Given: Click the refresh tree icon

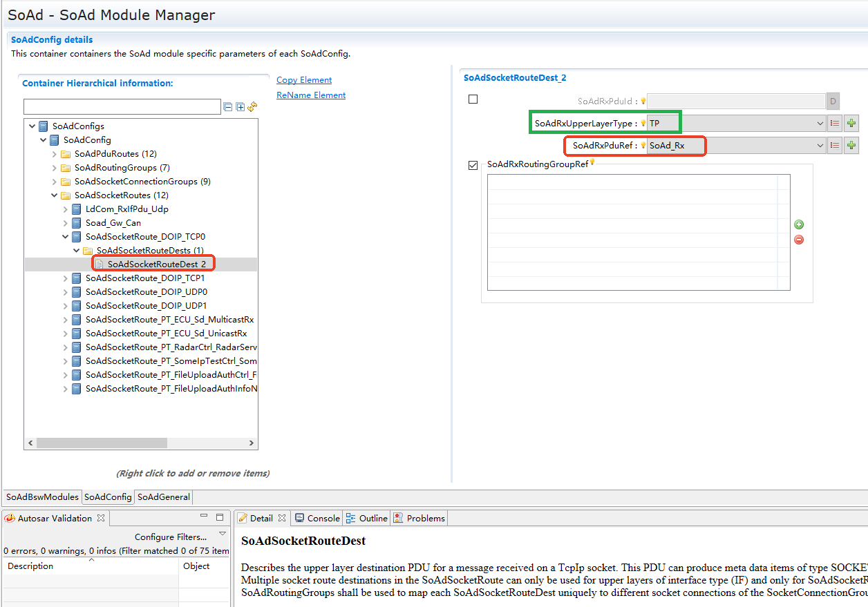Looking at the screenshot, I should point(252,107).
